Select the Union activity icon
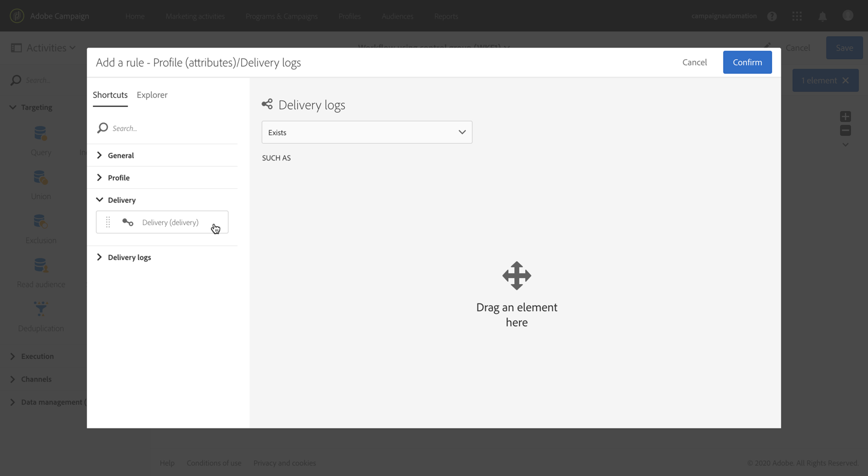 click(41, 177)
